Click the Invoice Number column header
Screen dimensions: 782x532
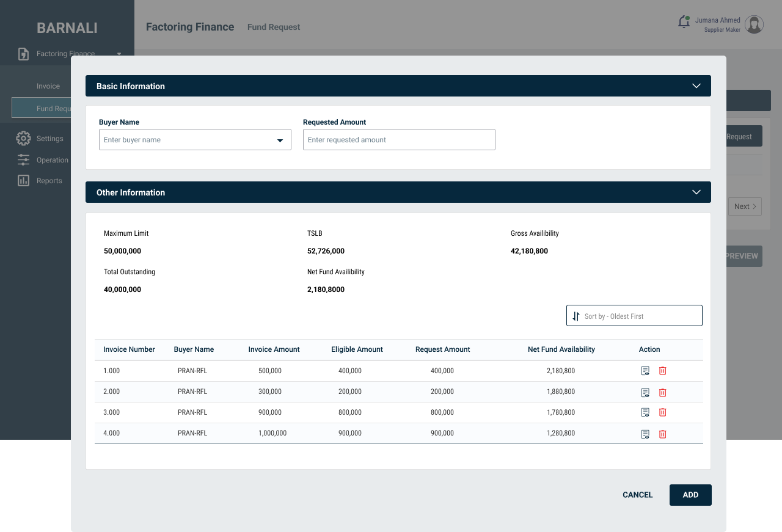pos(129,349)
